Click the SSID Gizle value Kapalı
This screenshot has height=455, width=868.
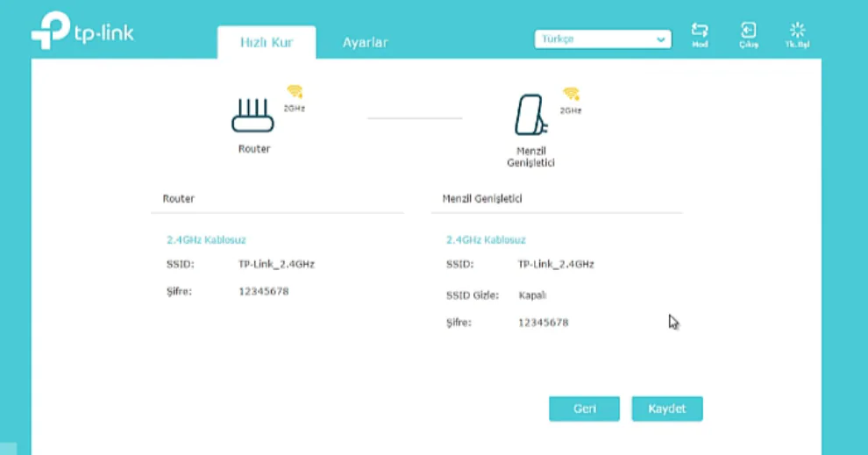(x=533, y=295)
